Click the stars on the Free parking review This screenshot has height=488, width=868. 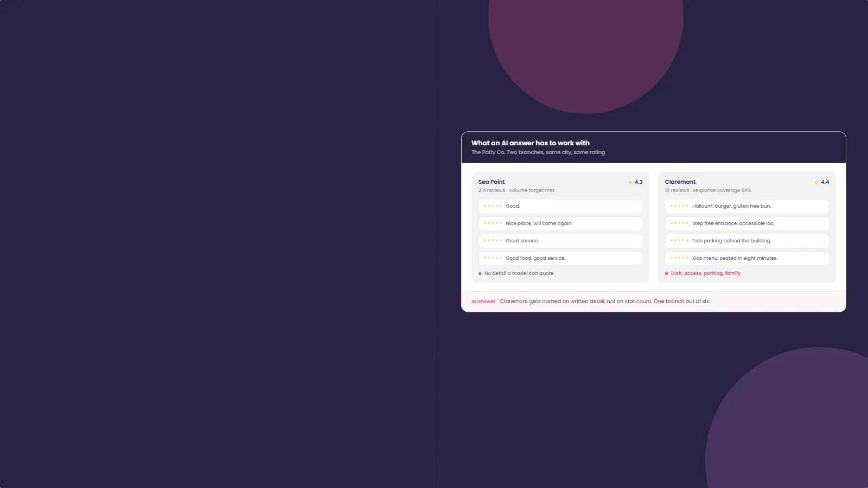pyautogui.click(x=679, y=241)
